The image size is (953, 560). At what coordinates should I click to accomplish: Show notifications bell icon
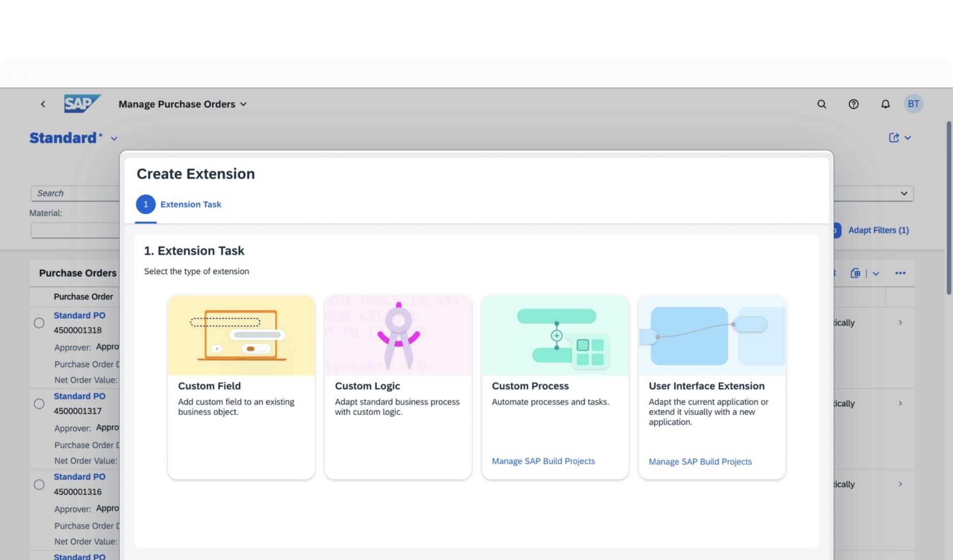886,104
